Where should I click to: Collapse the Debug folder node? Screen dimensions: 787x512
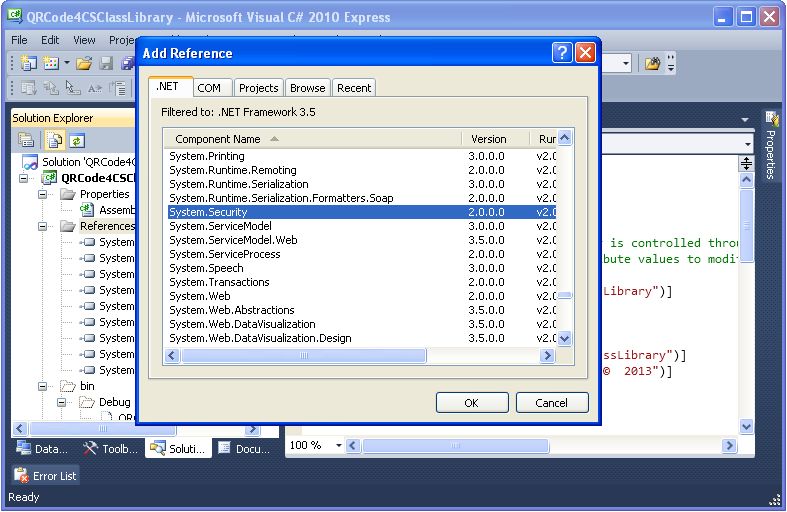pos(62,402)
